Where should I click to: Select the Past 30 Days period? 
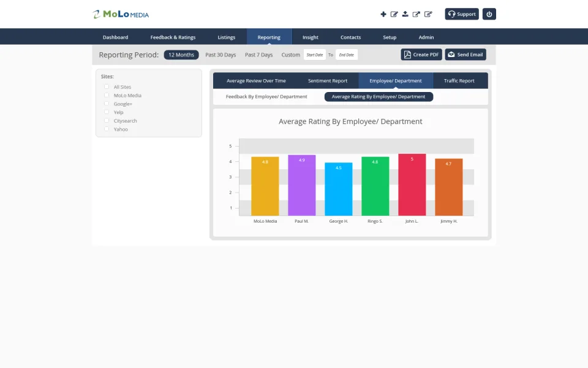pyautogui.click(x=221, y=55)
